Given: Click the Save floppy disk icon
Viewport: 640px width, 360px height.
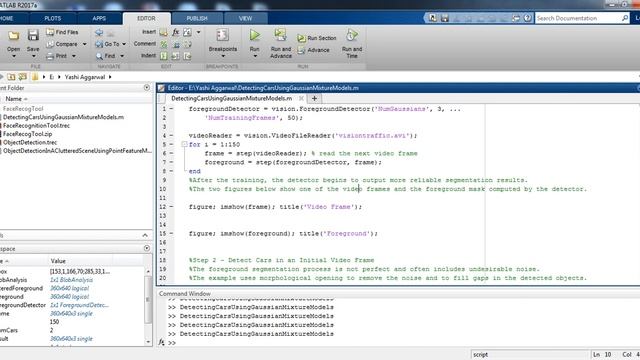Looking at the screenshot, I should [33, 36].
